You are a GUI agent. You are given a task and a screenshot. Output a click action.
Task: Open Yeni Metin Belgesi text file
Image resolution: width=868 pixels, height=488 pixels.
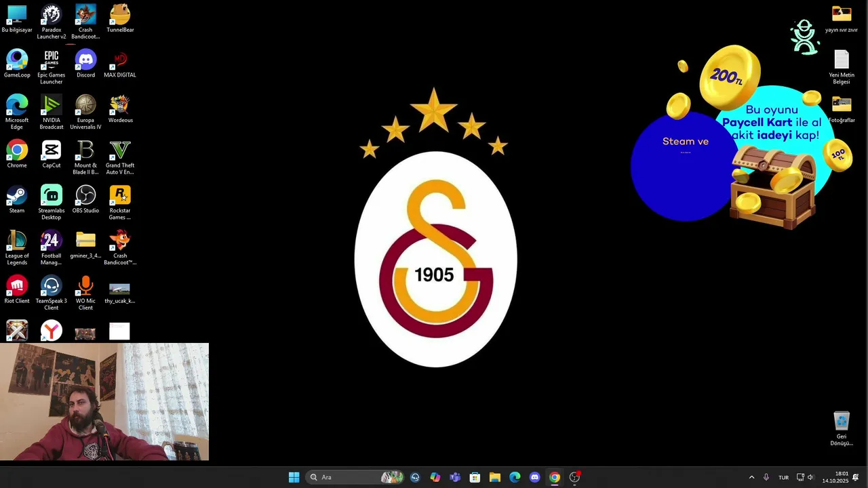click(842, 67)
